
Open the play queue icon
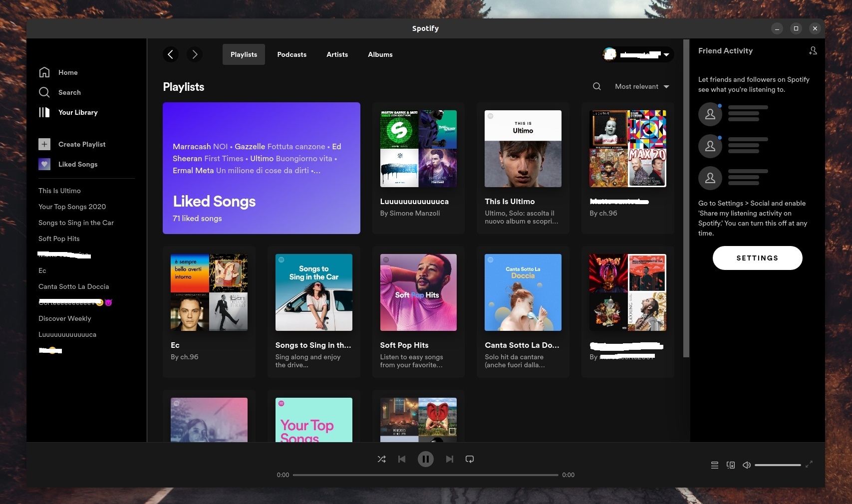click(x=714, y=465)
